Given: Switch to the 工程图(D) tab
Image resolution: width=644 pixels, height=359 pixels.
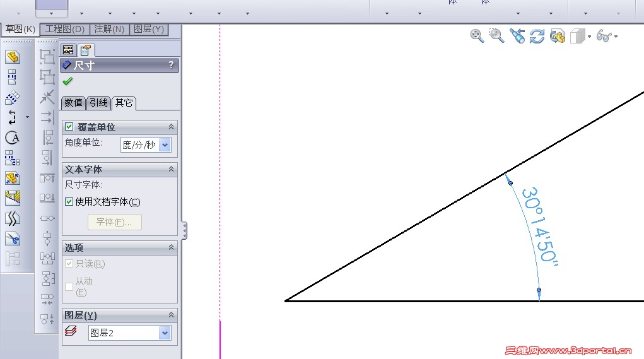Looking at the screenshot, I should 64,29.
